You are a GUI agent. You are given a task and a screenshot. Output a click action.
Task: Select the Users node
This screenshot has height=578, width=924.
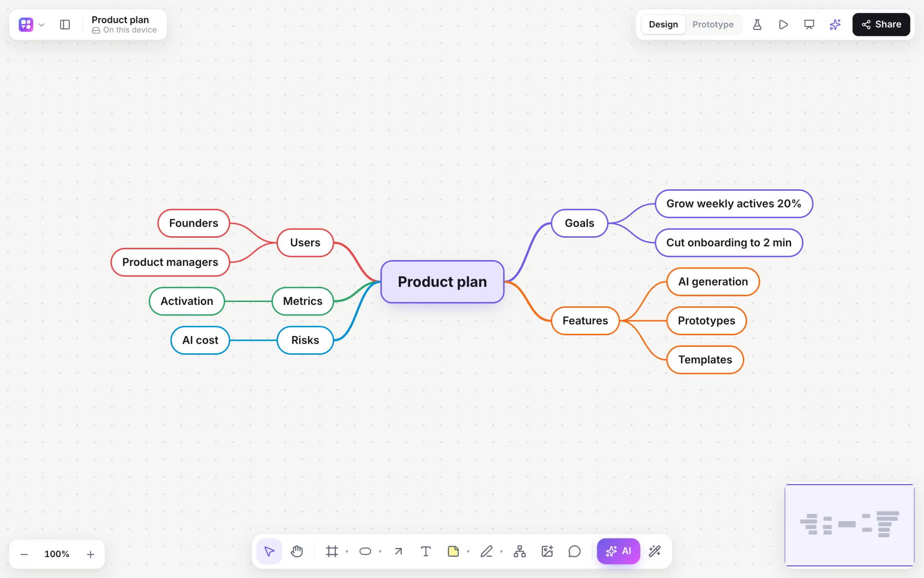(x=305, y=242)
